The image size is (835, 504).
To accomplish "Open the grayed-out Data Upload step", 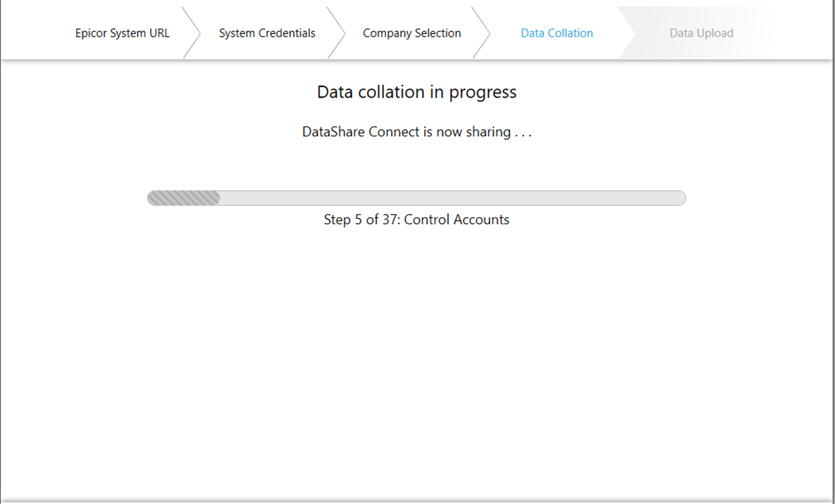I will tap(701, 33).
